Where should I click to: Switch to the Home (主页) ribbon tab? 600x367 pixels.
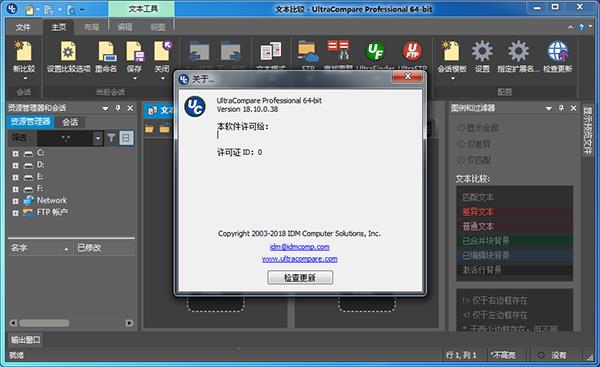click(x=59, y=27)
